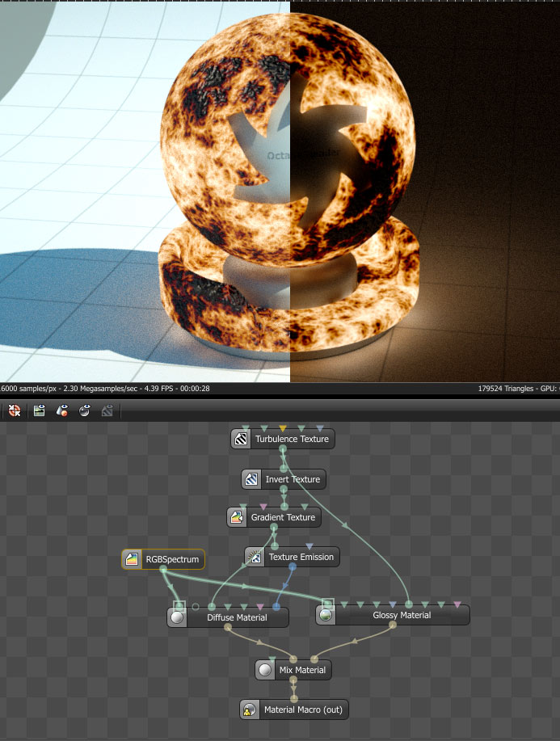Select the Invert Texture node label
560x741 pixels.
[x=293, y=479]
